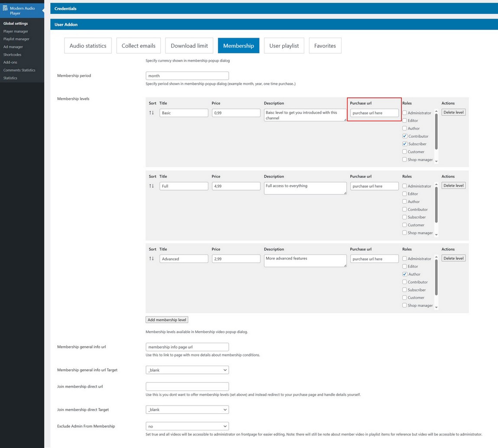Image resolution: width=498 pixels, height=448 pixels.
Task: Go to Comments Statistics in sidebar
Action: pos(20,70)
